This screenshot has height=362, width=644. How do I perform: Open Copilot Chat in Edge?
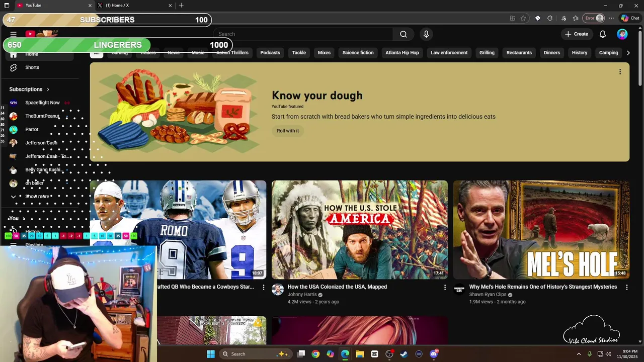coord(630,18)
